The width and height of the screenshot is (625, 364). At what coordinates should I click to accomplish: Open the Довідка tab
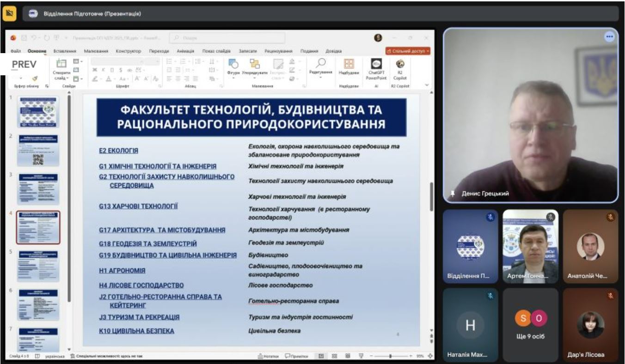point(334,51)
